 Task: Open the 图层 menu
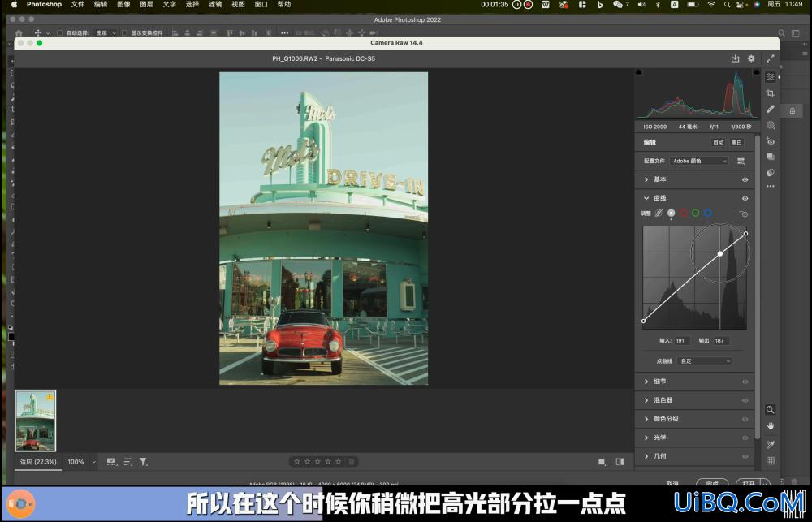point(146,4)
